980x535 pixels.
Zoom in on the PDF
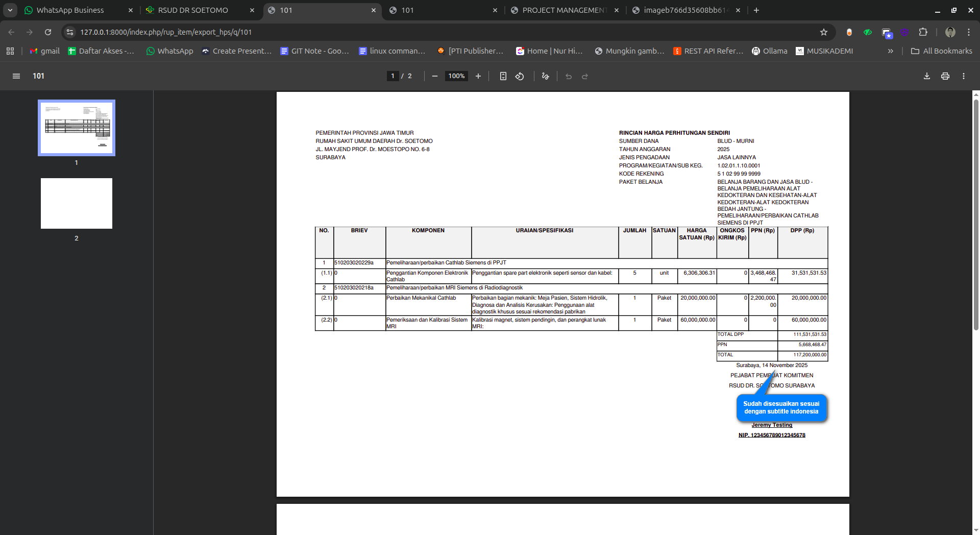coord(478,76)
